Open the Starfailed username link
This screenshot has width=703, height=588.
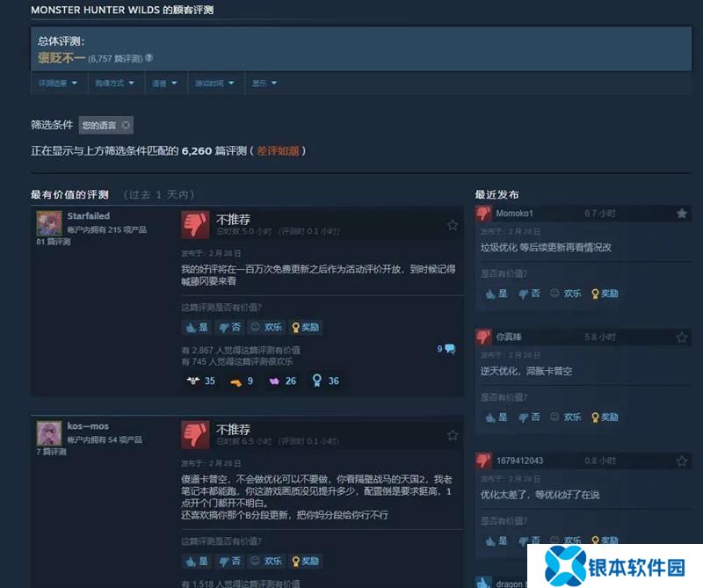point(89,215)
